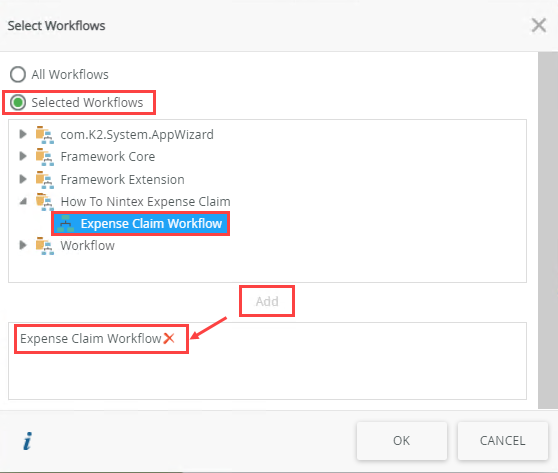558x473 pixels.
Task: Click the com.K2.System.AppWizard folder icon
Action: (x=45, y=135)
